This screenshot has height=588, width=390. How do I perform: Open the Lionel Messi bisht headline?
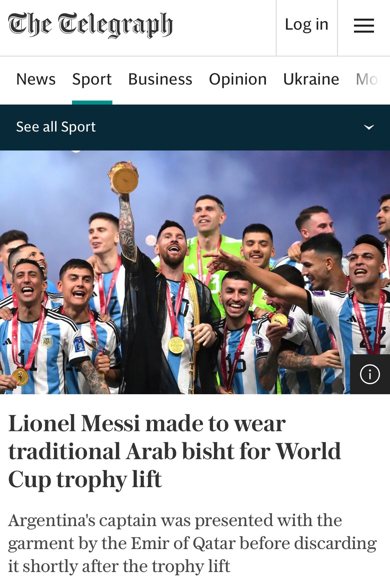pyautogui.click(x=175, y=451)
